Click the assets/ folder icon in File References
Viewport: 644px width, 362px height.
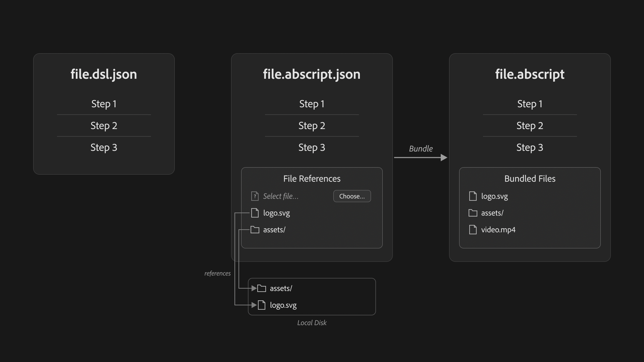tap(255, 230)
